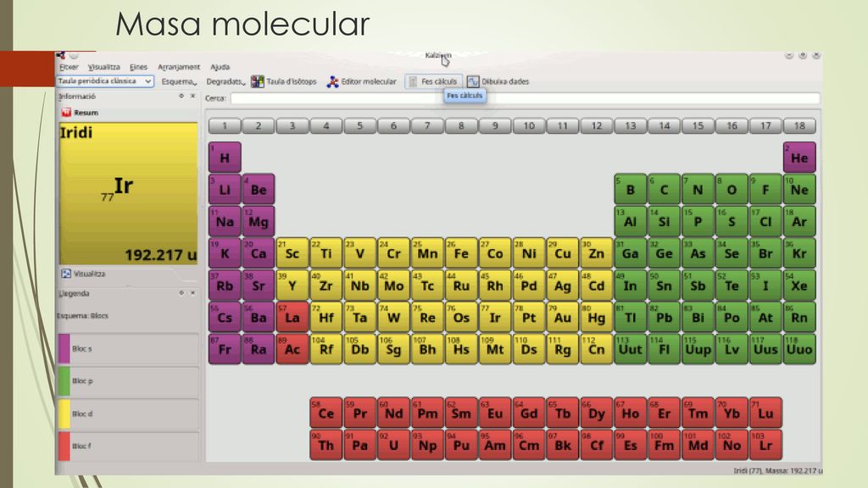Click the Bloc p green legend entry
Viewport: 868px width, 488px height.
pos(129,380)
